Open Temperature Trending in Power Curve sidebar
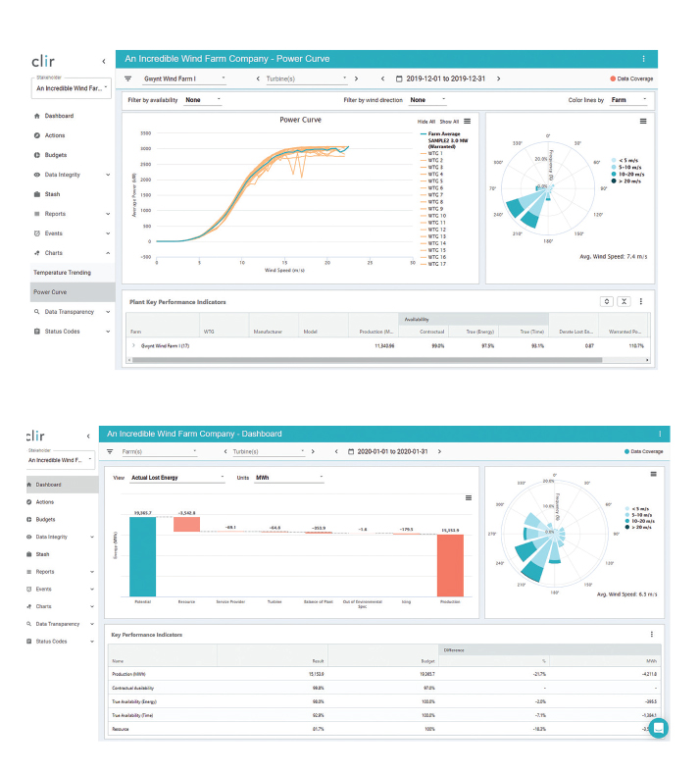This screenshot has width=700, height=773. click(62, 273)
